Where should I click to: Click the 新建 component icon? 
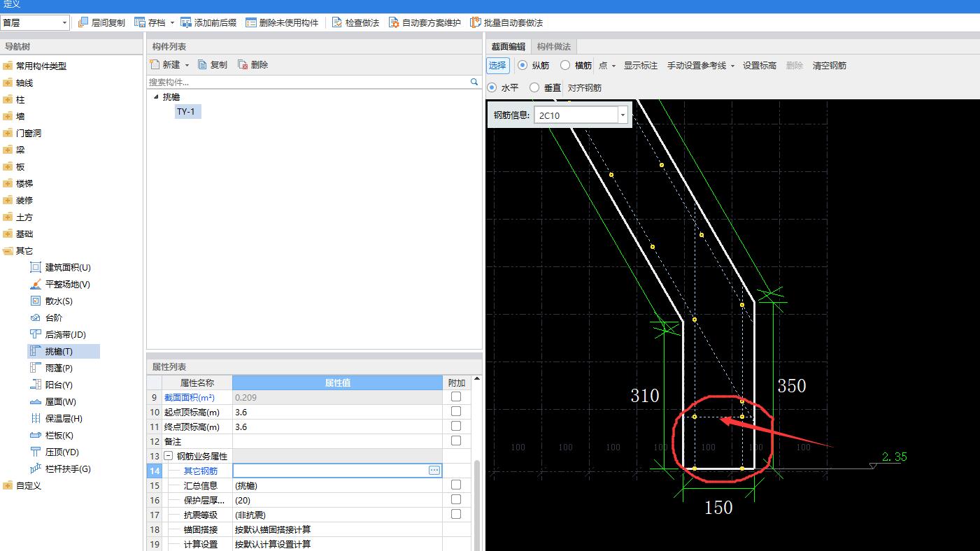[155, 64]
